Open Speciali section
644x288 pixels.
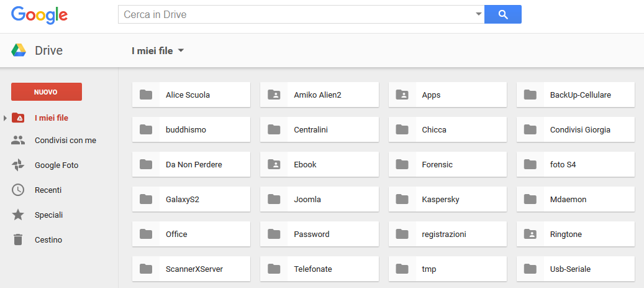coord(49,215)
